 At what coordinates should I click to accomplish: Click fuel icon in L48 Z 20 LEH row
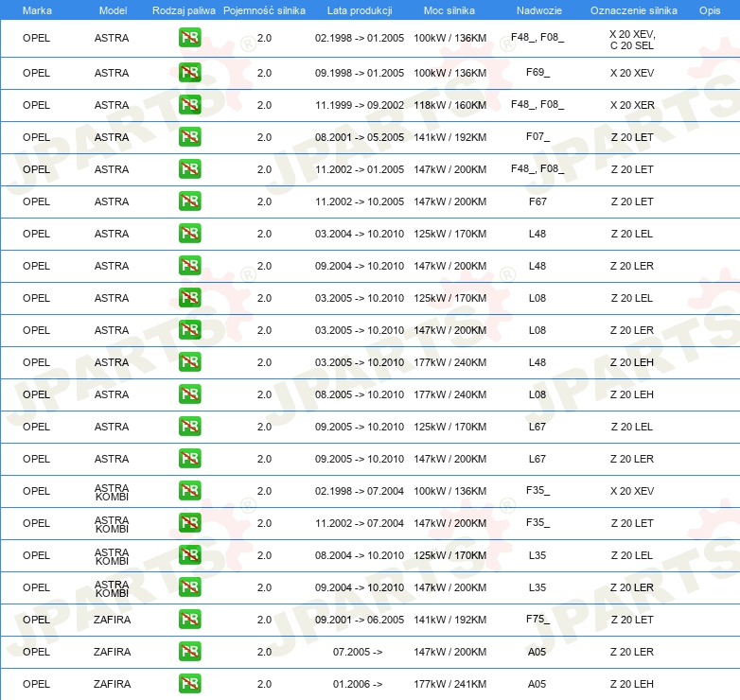coord(189,361)
